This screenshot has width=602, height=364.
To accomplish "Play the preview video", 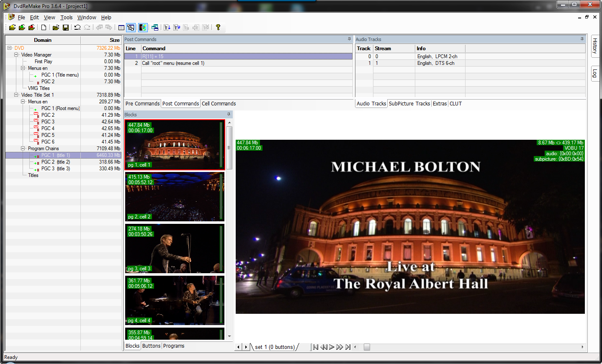I will (x=332, y=347).
